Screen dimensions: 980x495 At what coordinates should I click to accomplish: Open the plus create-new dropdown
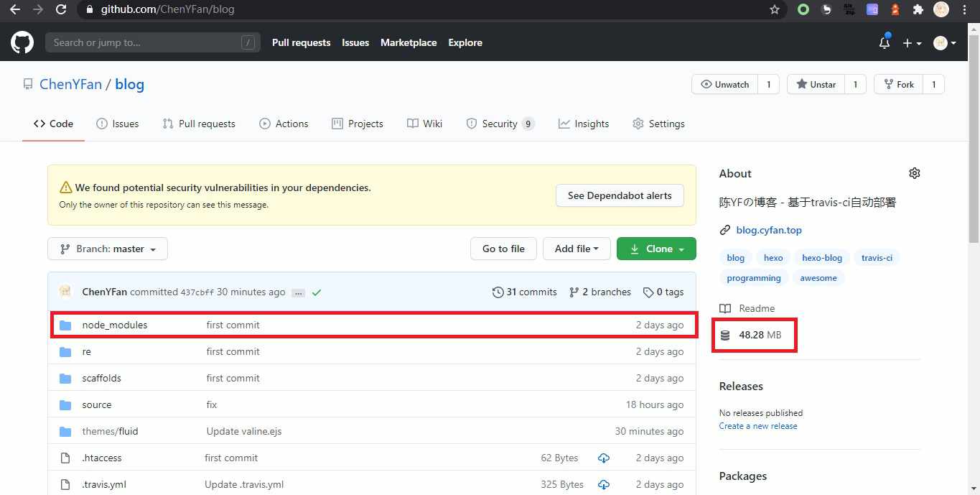(x=911, y=43)
